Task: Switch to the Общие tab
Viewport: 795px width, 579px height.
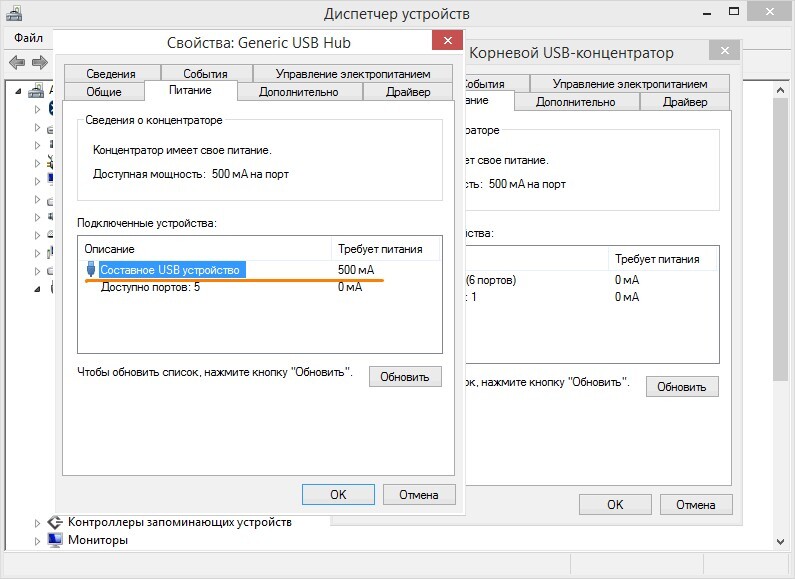Action: [x=104, y=92]
